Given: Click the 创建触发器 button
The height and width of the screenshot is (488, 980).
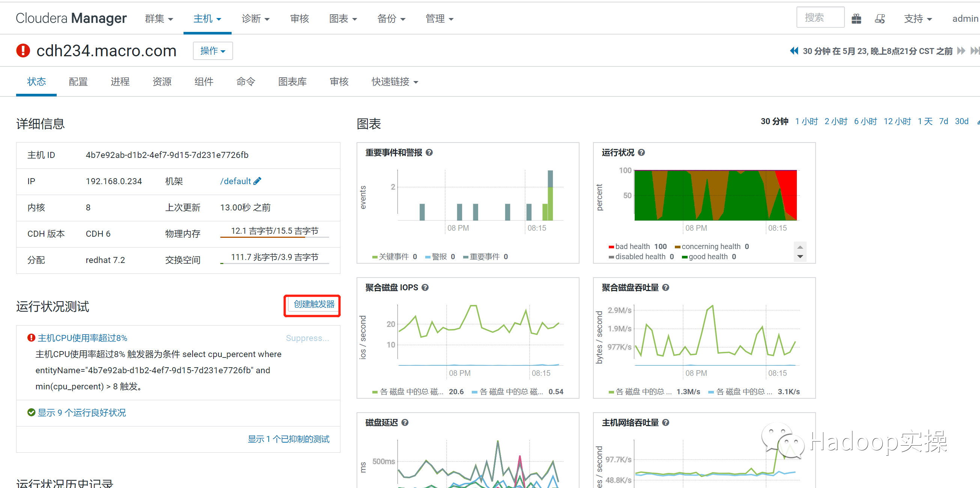Looking at the screenshot, I should 312,305.
